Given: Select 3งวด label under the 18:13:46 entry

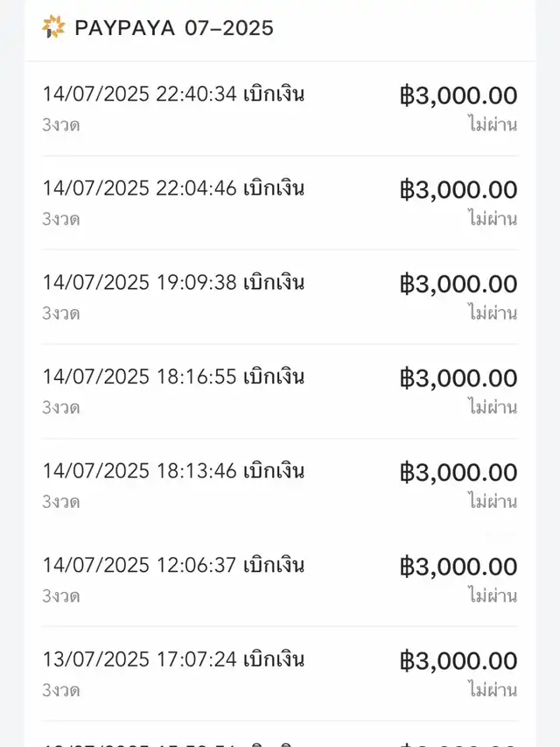Looking at the screenshot, I should (x=61, y=502).
